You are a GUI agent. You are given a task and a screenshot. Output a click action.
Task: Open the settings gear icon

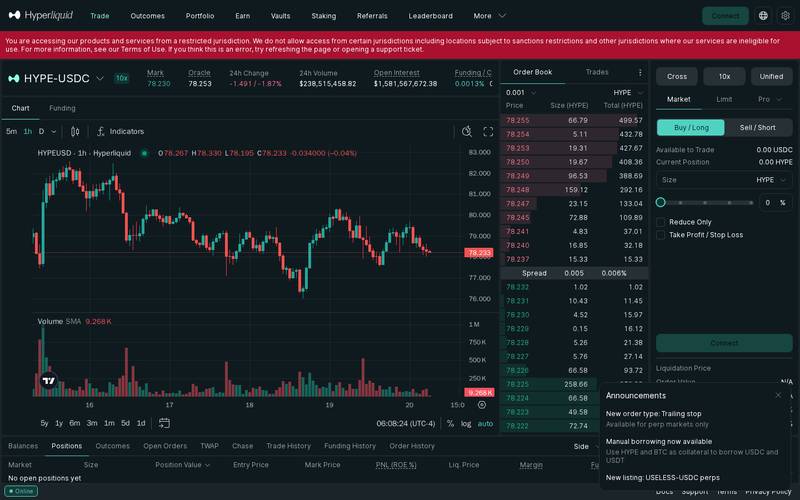coord(785,16)
